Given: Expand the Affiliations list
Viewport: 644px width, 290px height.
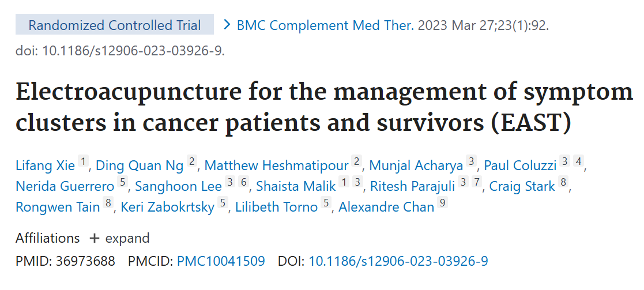Looking at the screenshot, I should [x=119, y=238].
